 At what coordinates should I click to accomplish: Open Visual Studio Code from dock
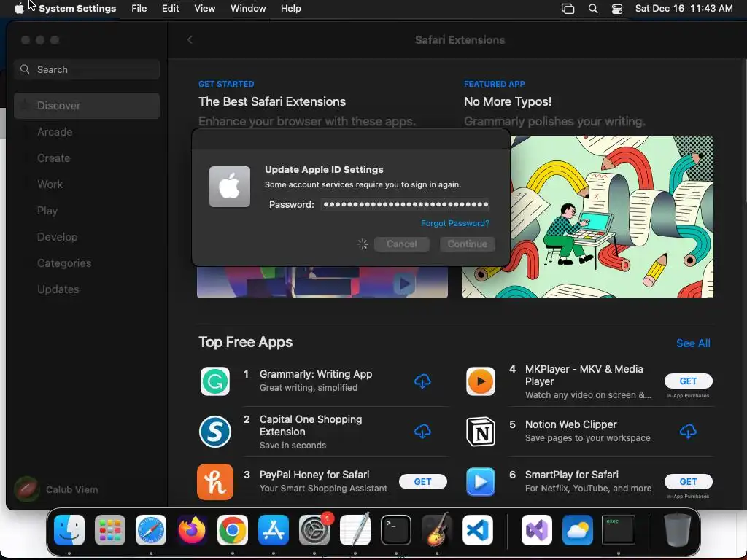(x=478, y=529)
